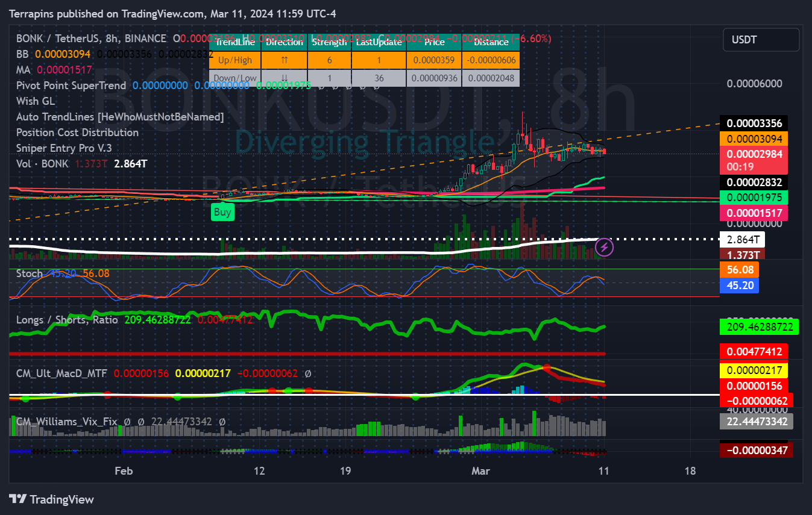812x515 pixels.
Task: Select the CM_Ult_MacD_MTF indicator legend
Action: [x=61, y=373]
